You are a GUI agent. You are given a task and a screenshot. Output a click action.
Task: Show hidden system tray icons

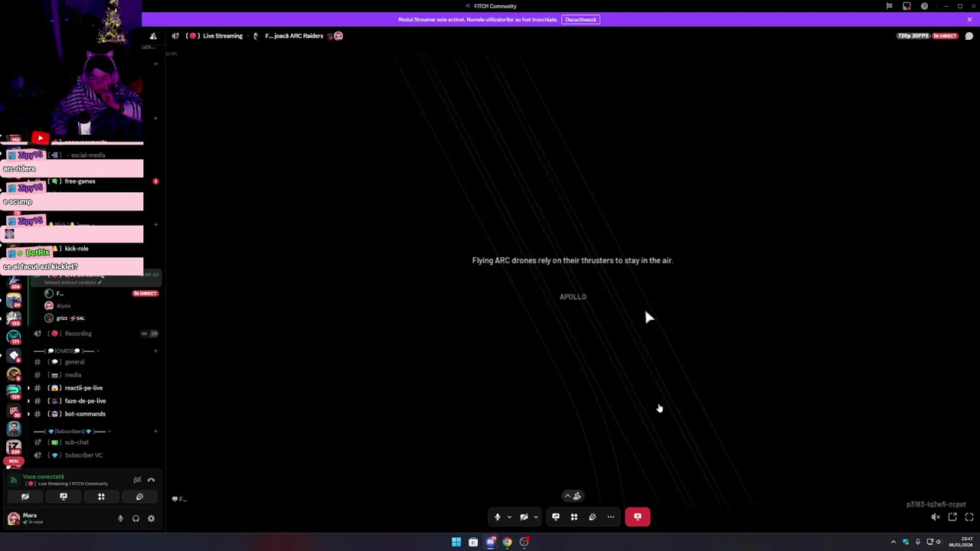pos(893,542)
